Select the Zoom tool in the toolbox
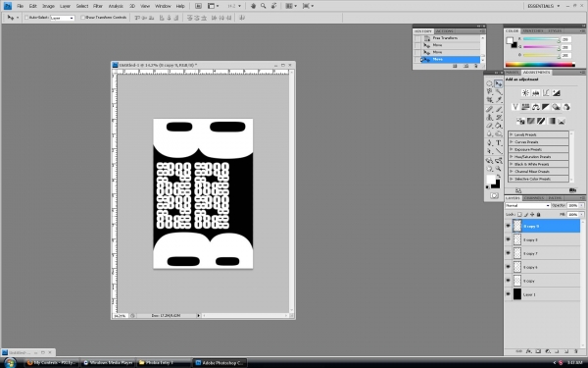The height and width of the screenshot is (368, 588). tap(499, 169)
